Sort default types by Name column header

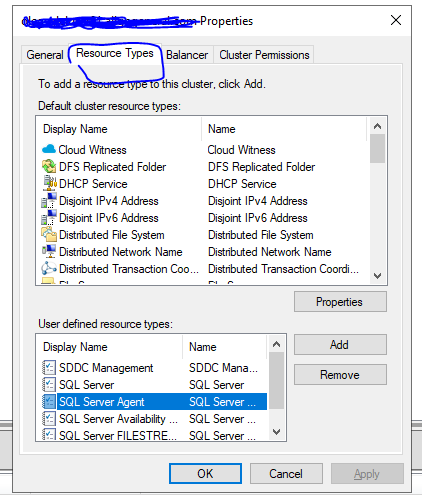point(284,129)
